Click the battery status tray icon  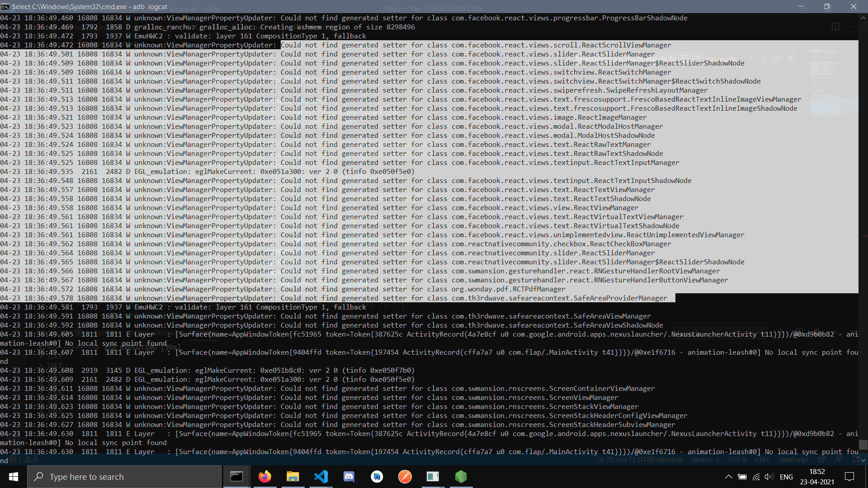(742, 477)
